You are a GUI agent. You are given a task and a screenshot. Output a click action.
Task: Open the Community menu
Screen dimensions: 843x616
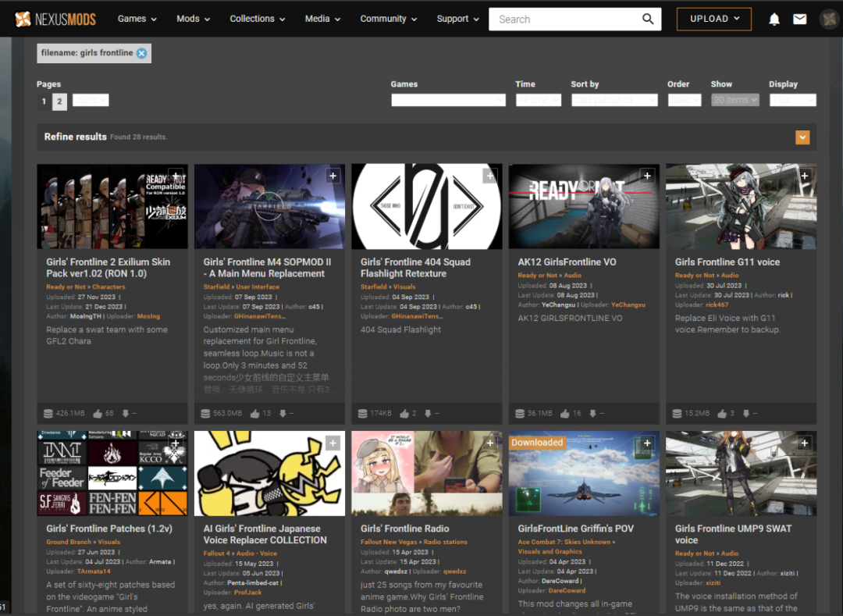click(388, 19)
